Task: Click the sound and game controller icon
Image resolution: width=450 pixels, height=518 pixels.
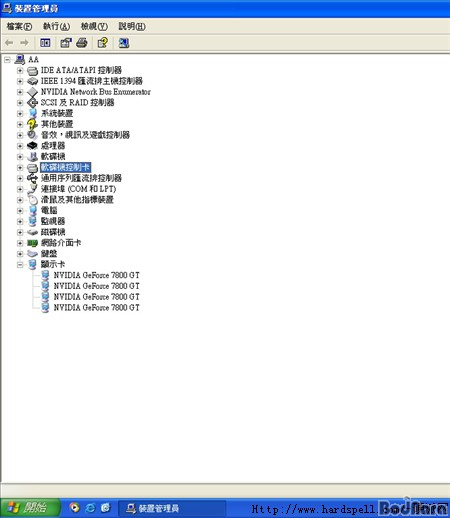Action: pos(32,135)
